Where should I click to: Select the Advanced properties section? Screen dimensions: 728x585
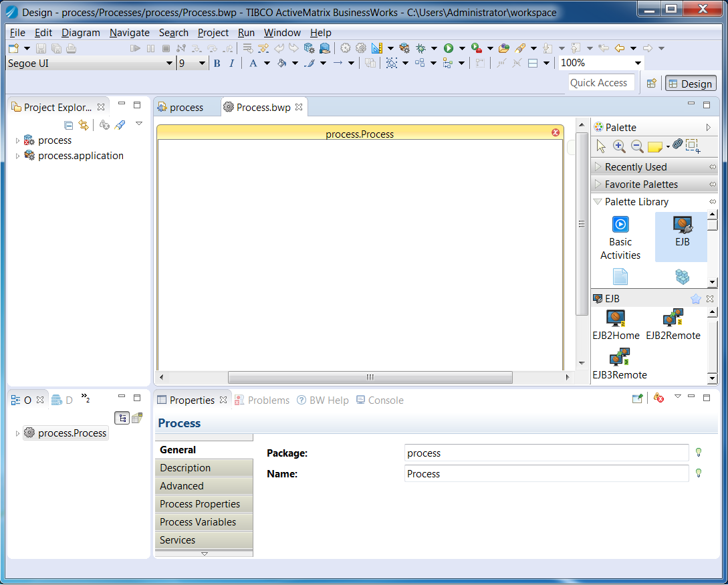click(x=204, y=486)
